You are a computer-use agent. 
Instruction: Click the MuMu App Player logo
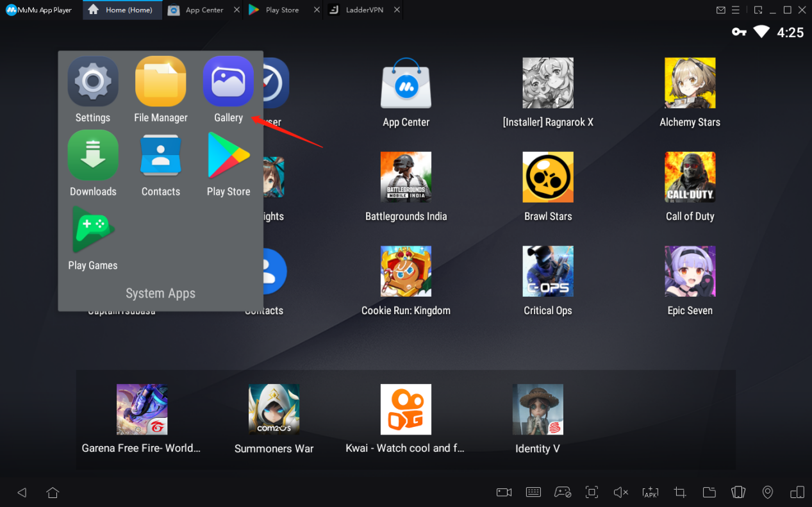38,10
